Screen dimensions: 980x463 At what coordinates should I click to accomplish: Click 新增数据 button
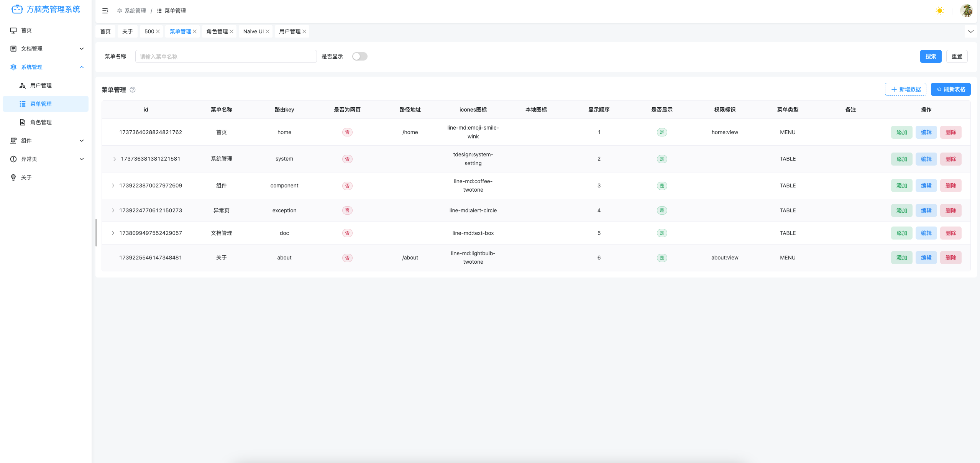pos(905,89)
